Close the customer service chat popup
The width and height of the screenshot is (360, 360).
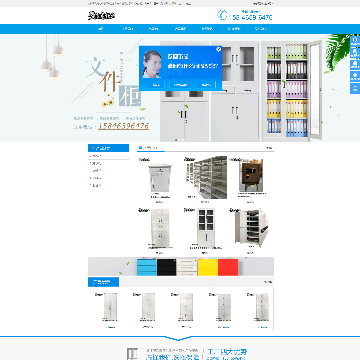218,49
